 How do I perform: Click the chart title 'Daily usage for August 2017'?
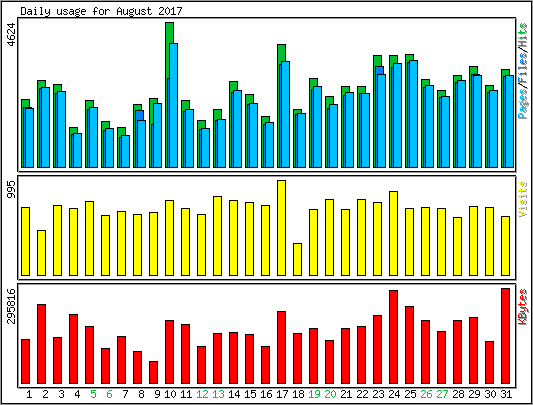(x=101, y=11)
